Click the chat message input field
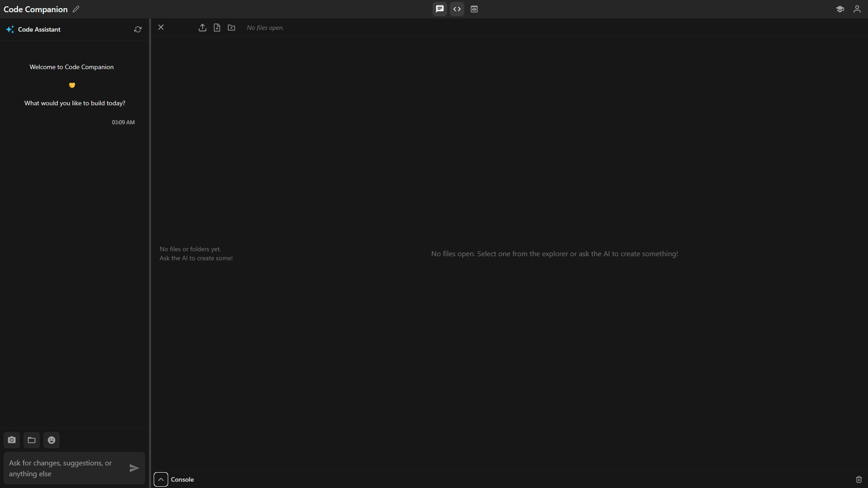This screenshot has height=488, width=868. [x=63, y=468]
